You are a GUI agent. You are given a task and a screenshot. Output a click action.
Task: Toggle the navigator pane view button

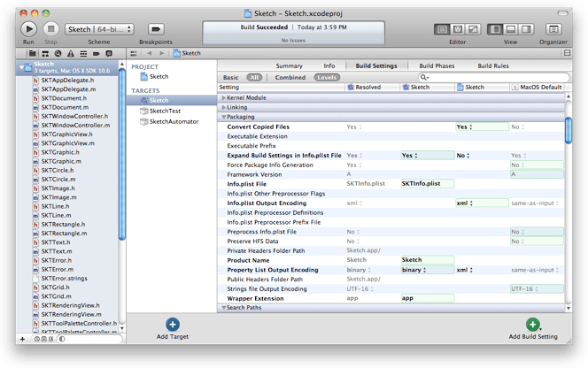495,29
